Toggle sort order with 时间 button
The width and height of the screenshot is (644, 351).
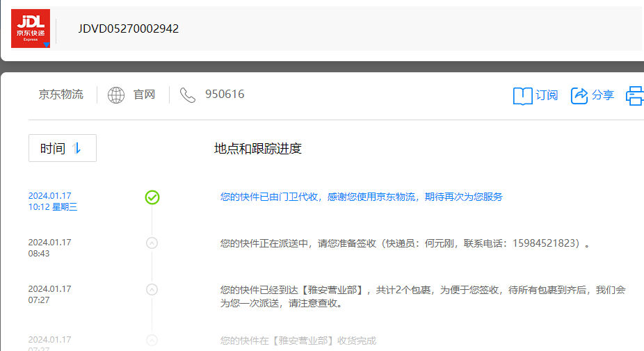tap(63, 148)
